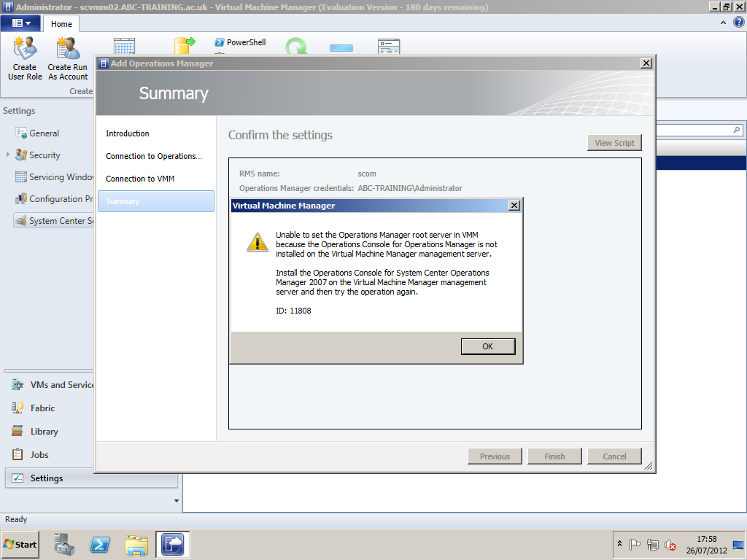
Task: Click the green refresh arrow ribbon icon
Action: pyautogui.click(x=296, y=47)
